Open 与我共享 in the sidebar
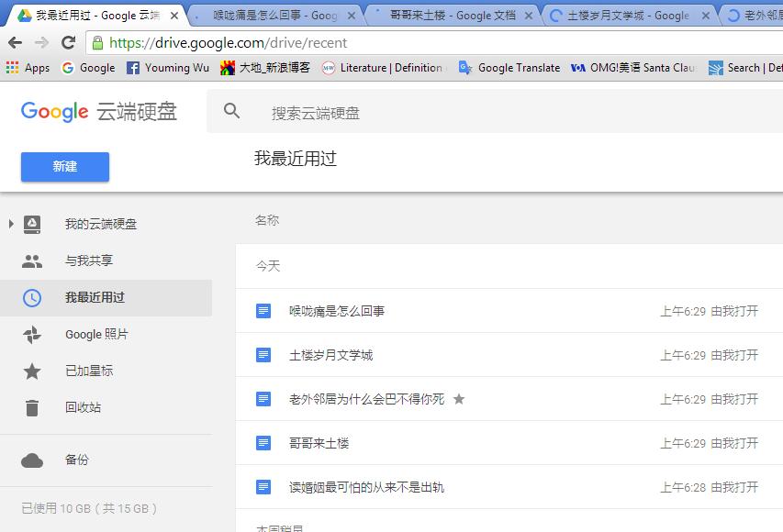 point(89,260)
